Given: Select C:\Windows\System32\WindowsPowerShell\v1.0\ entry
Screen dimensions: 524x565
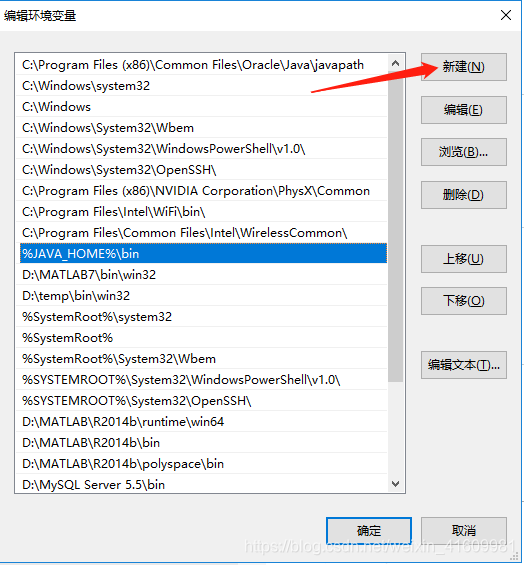Looking at the screenshot, I should (201, 149).
